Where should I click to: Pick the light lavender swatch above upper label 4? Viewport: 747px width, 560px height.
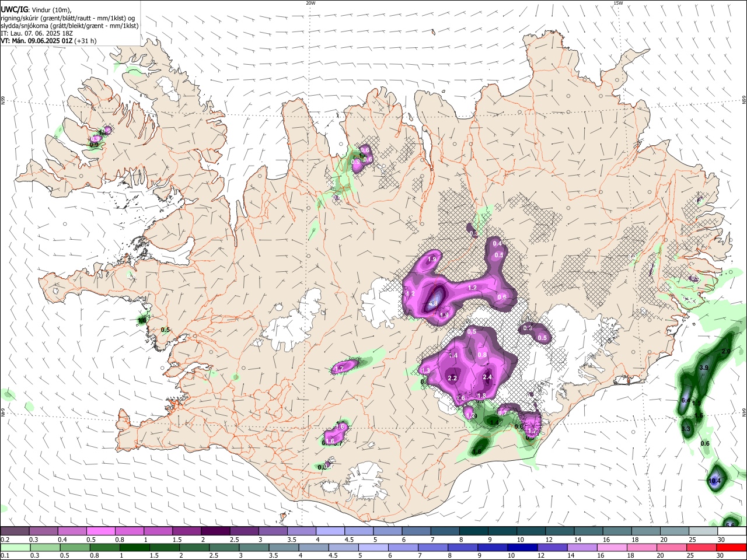point(330,531)
